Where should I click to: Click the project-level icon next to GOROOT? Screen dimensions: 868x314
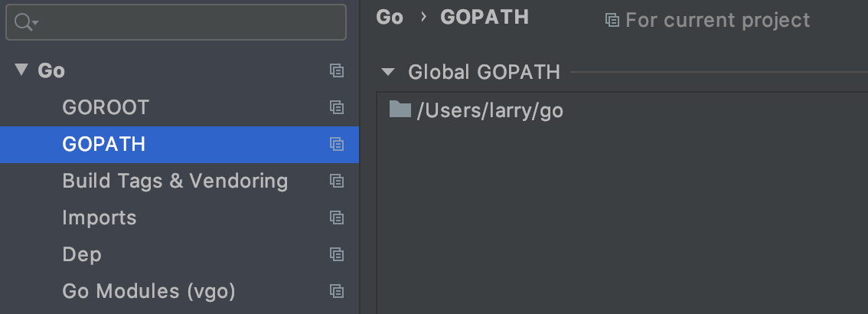[x=336, y=107]
